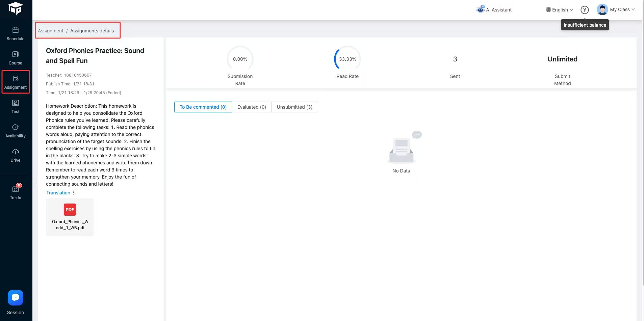Open Availability in the sidebar
Viewport: 644px width, 321px height.
pyautogui.click(x=16, y=131)
